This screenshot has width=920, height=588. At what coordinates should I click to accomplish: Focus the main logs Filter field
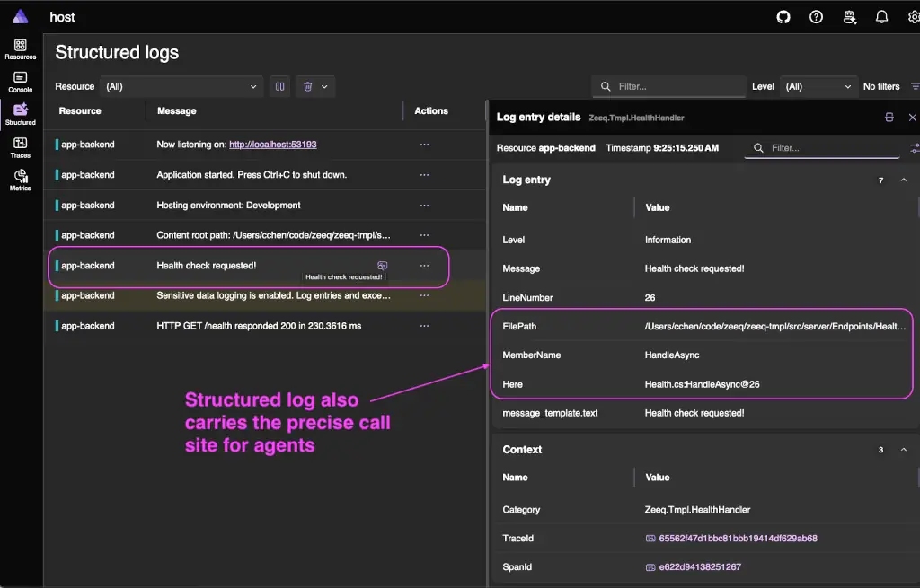(668, 86)
